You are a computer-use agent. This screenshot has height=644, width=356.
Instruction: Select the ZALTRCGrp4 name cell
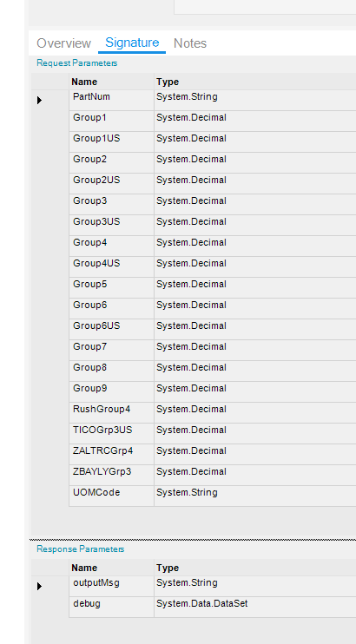(111, 454)
